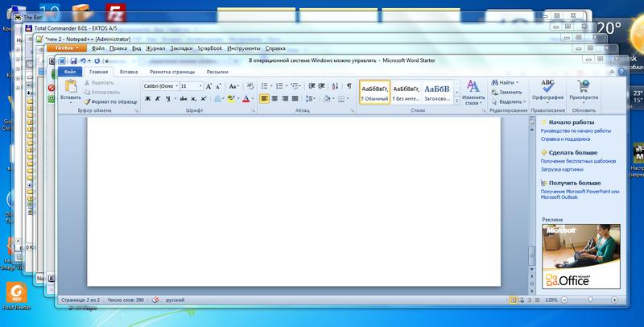
Task: Click the Foxit Reader desktop icon
Action: coord(16,296)
